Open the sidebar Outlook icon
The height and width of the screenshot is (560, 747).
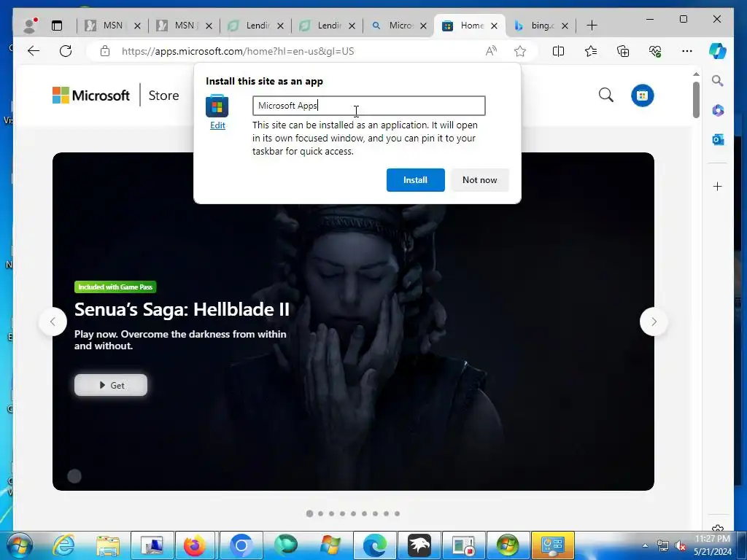(718, 139)
